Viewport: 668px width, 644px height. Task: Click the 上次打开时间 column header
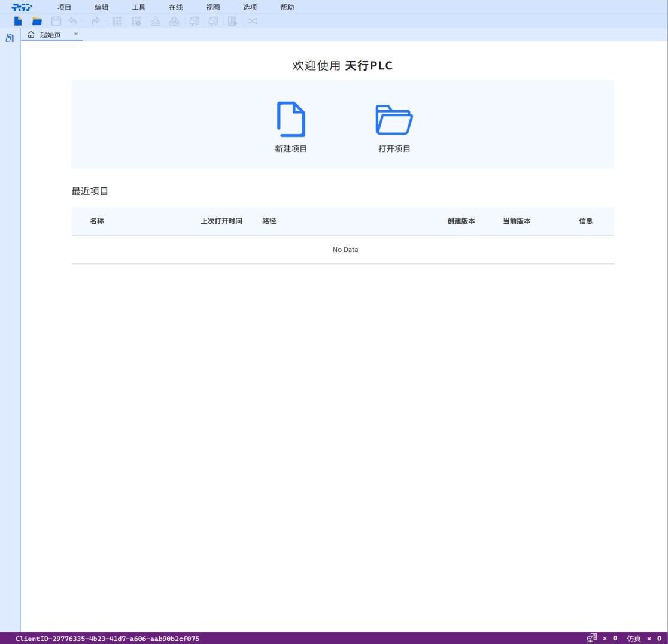pos(221,221)
